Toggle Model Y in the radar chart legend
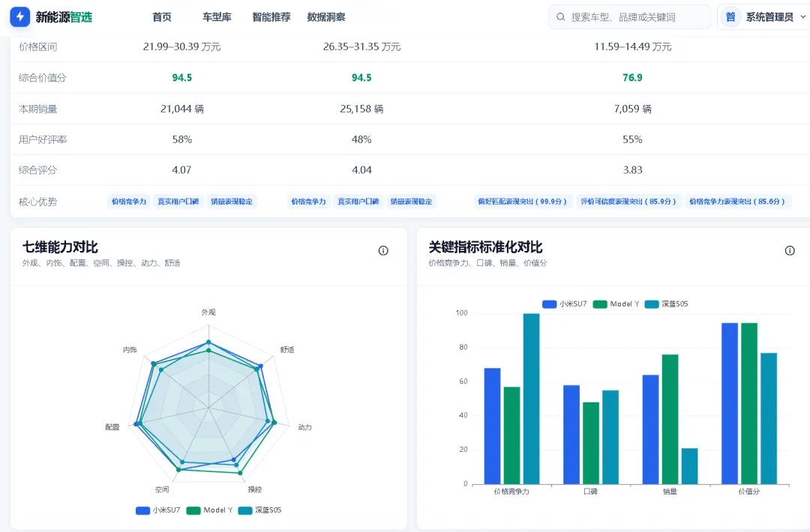 coord(210,510)
